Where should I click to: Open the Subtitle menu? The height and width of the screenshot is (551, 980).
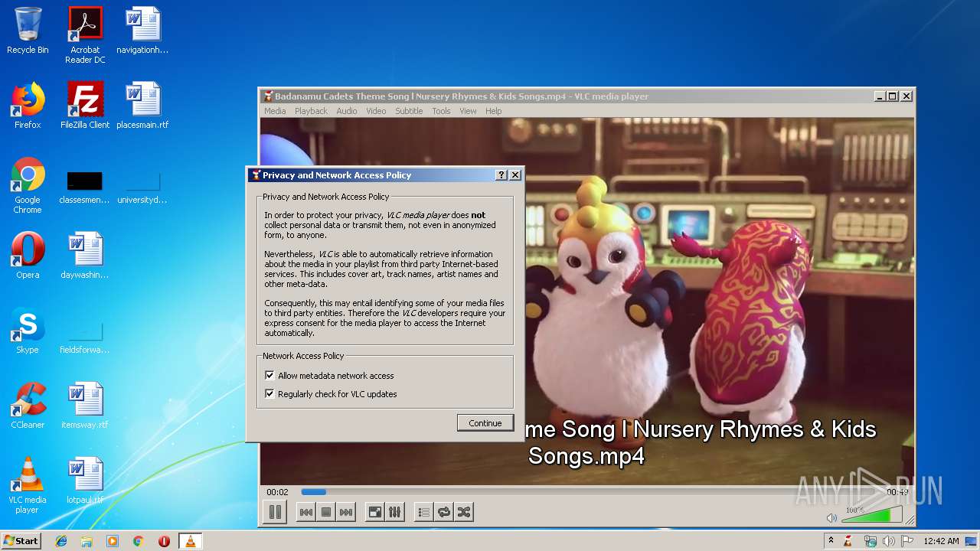[409, 111]
